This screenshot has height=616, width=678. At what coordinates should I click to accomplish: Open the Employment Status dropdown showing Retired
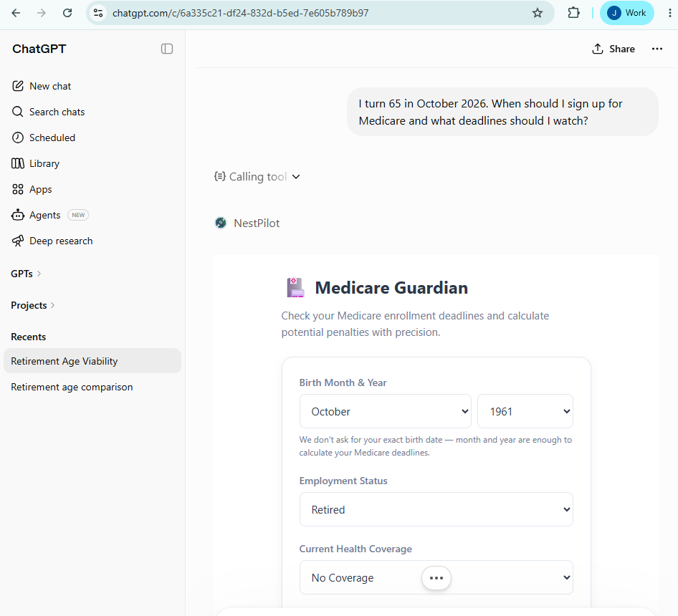coord(436,510)
